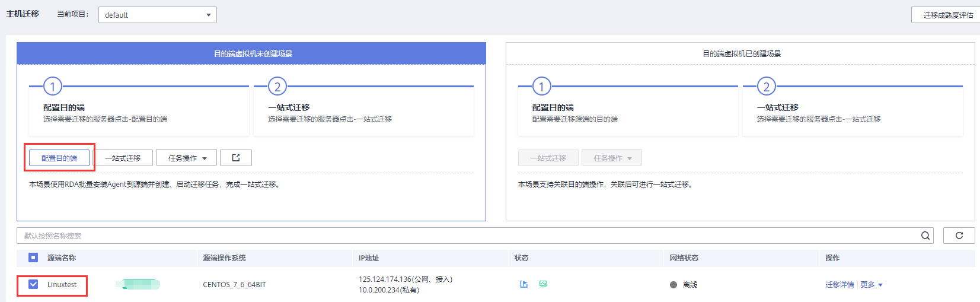Click the refresh list icon button
This screenshot has width=980, height=302.
pyautogui.click(x=959, y=236)
